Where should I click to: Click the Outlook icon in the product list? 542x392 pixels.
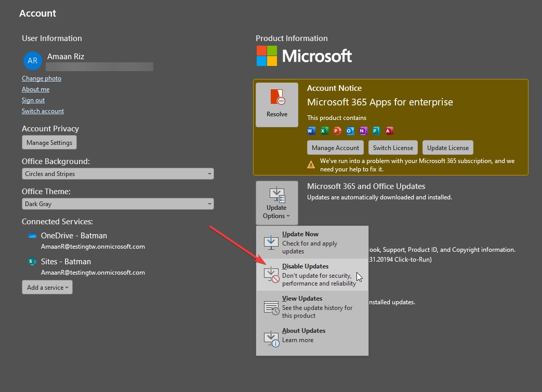(x=349, y=131)
